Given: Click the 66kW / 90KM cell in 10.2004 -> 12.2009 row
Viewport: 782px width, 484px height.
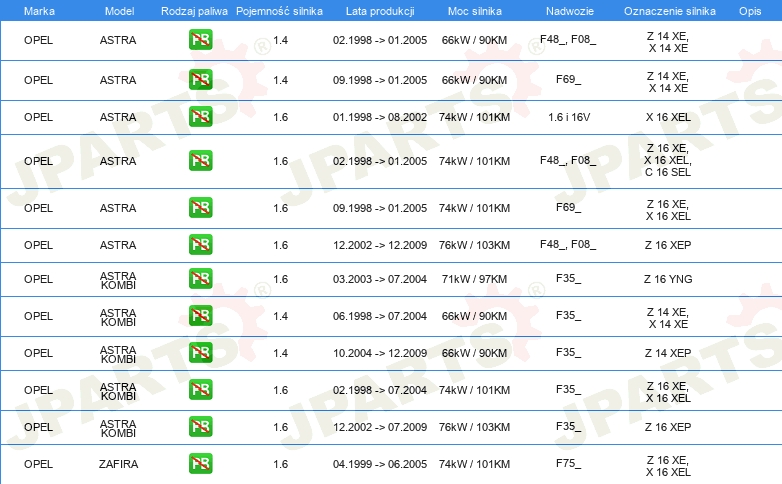Looking at the screenshot, I should 474,353.
